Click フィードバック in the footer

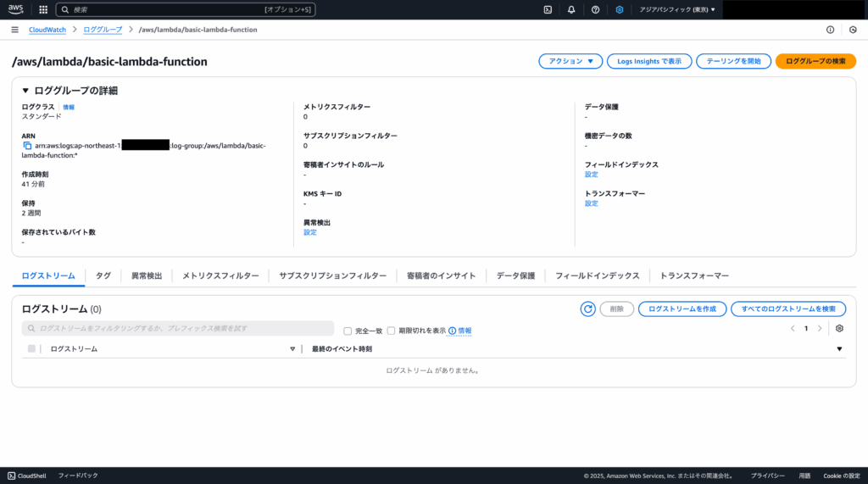pos(78,476)
